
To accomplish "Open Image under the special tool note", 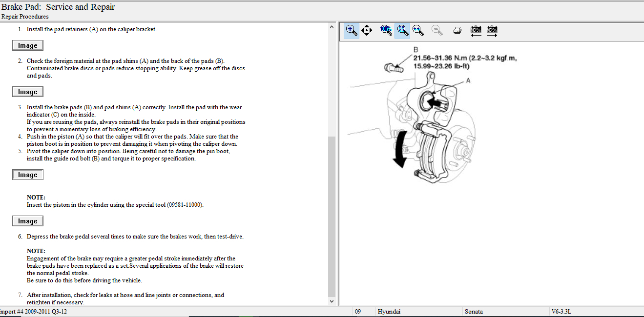I will coord(28,221).
